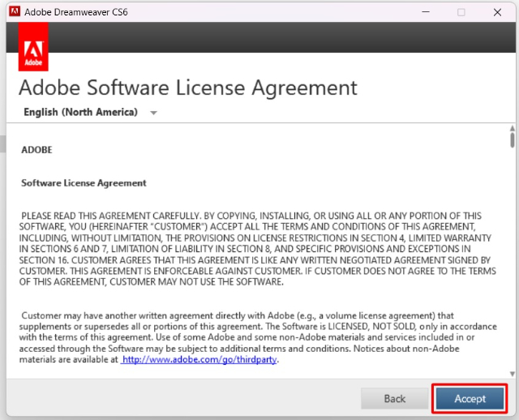The width and height of the screenshot is (519, 420).
Task: Click the license scrollbar's down arrow
Action: click(512, 374)
